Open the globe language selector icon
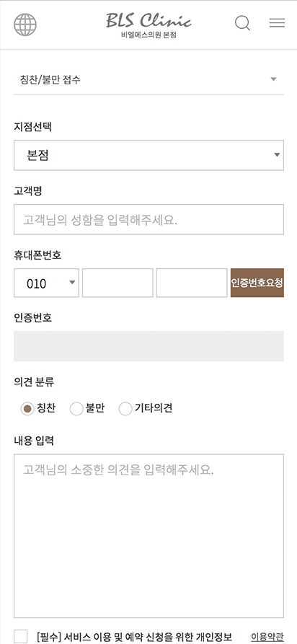 tap(25, 25)
